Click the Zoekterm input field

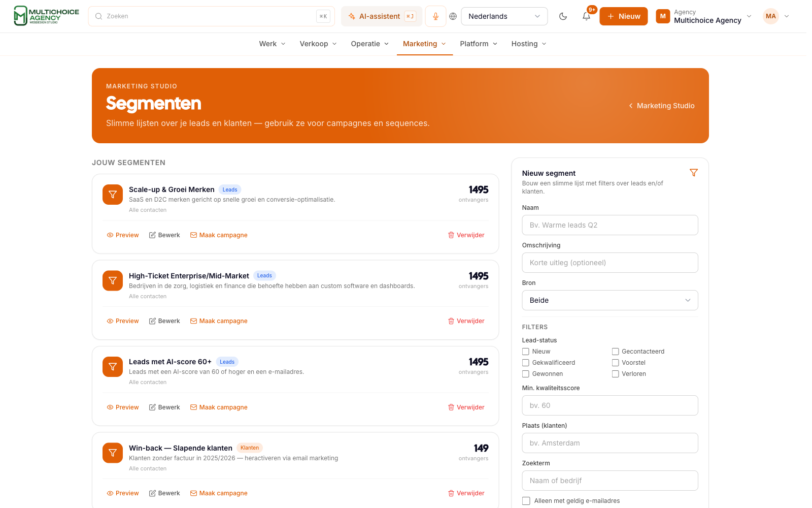(610, 481)
